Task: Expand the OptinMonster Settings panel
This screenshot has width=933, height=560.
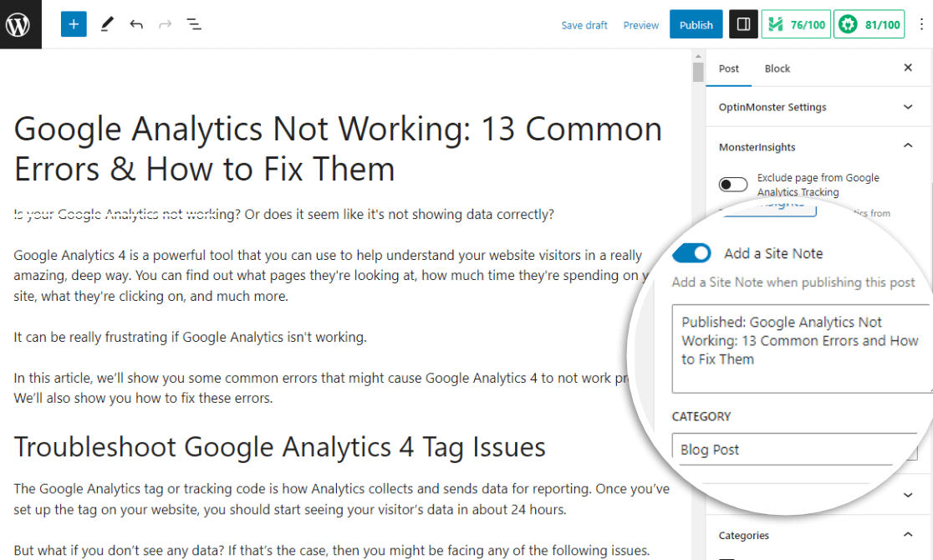Action: click(x=908, y=107)
